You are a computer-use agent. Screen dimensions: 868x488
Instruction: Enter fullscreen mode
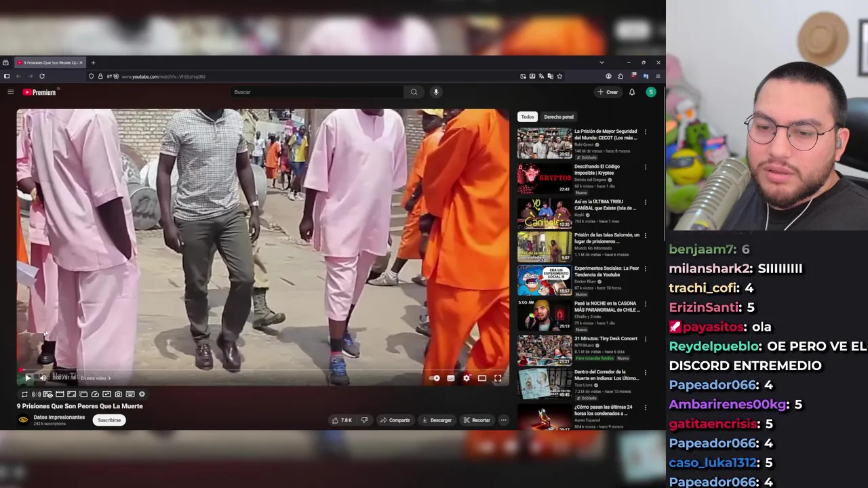click(498, 378)
